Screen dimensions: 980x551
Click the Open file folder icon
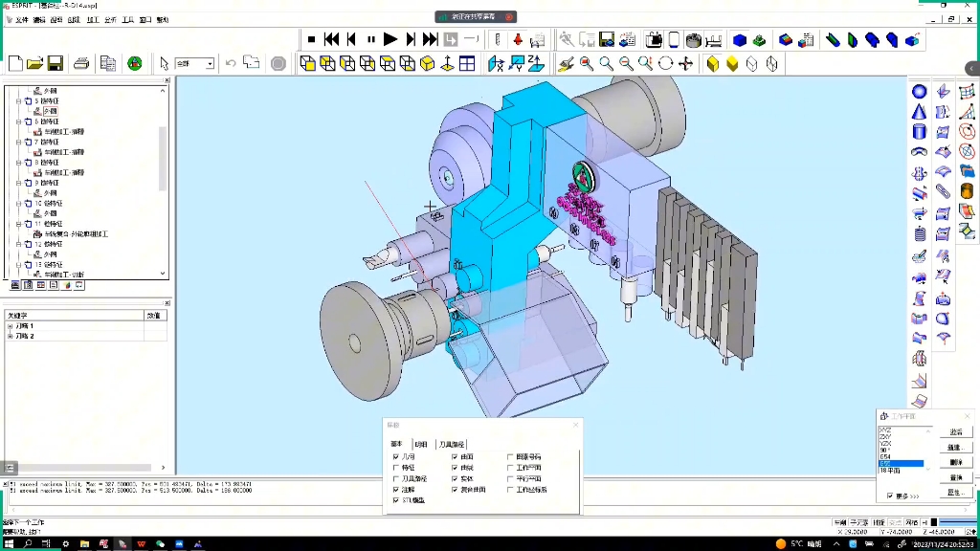(35, 63)
